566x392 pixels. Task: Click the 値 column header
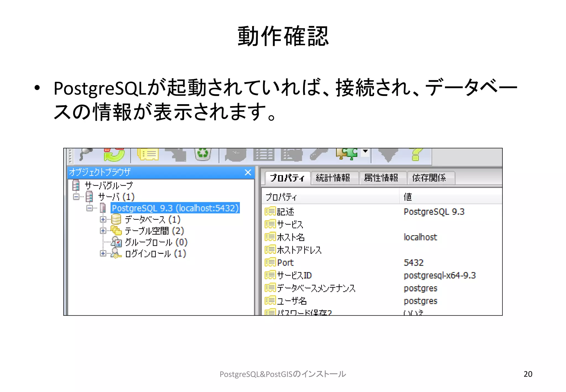(451, 197)
